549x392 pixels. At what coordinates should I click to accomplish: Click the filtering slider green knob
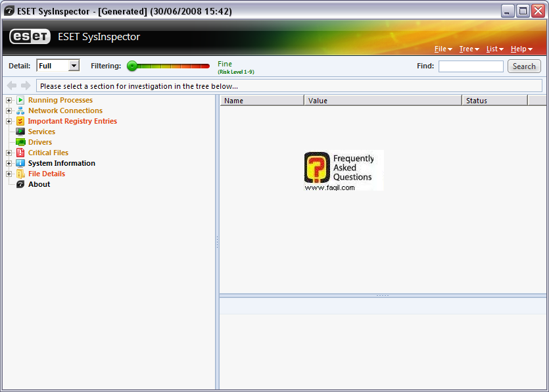pyautogui.click(x=132, y=66)
